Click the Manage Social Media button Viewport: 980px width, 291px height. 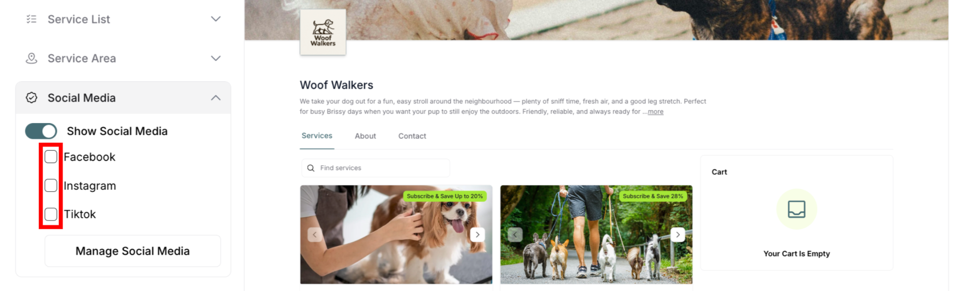133,251
